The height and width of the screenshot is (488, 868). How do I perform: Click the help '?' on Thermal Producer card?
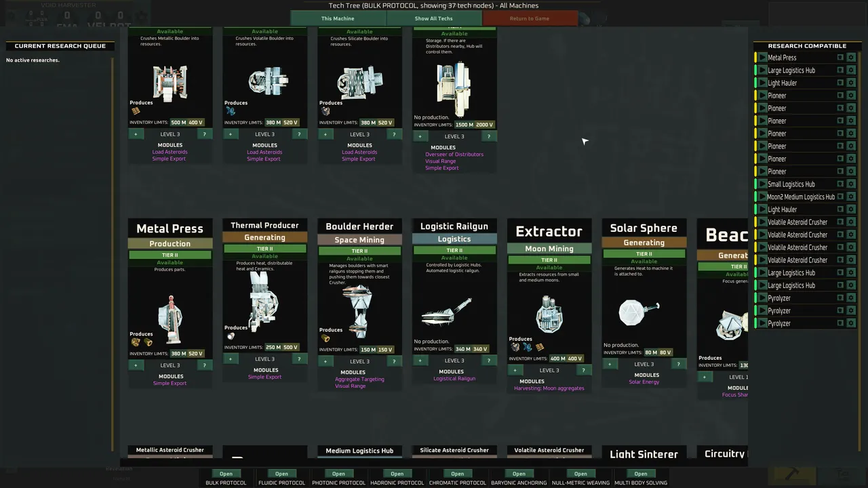[x=299, y=359]
